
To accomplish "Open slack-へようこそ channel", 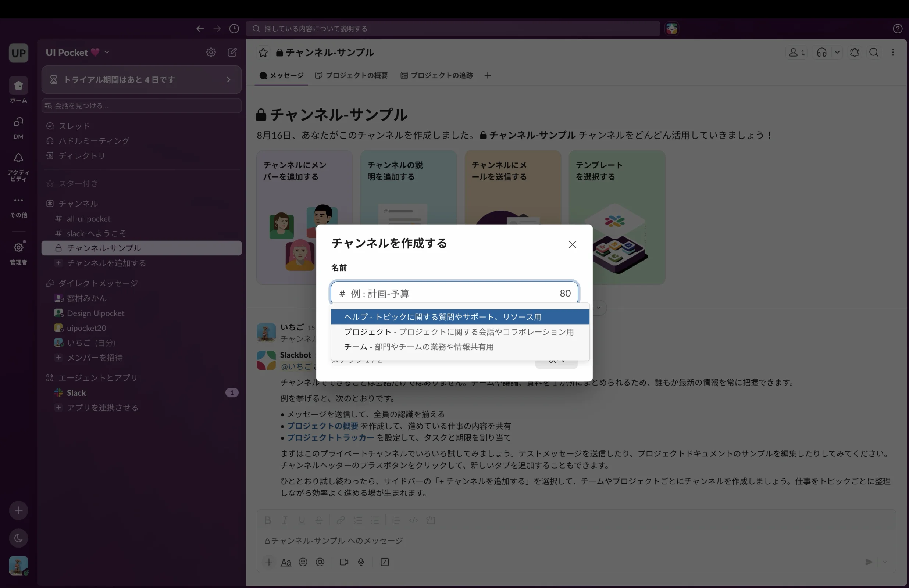I will 141,233.
